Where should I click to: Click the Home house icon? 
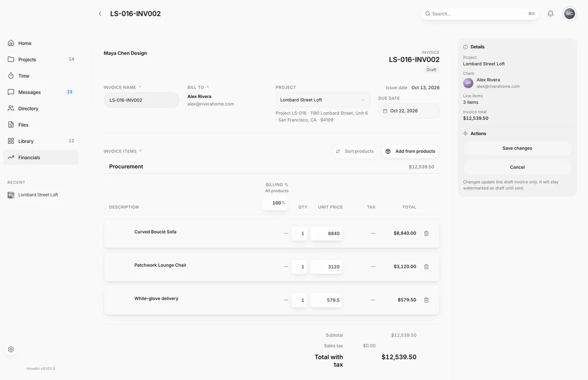[11, 43]
